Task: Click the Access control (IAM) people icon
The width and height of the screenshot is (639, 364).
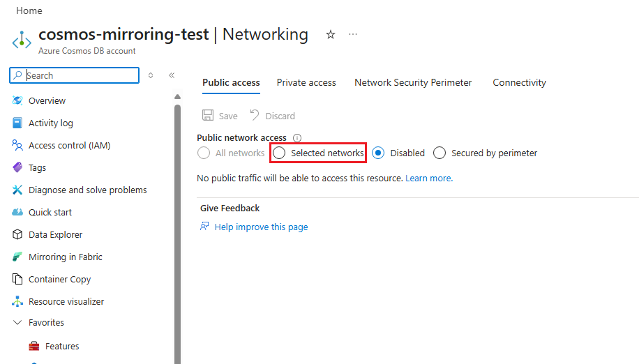Action: (17, 145)
